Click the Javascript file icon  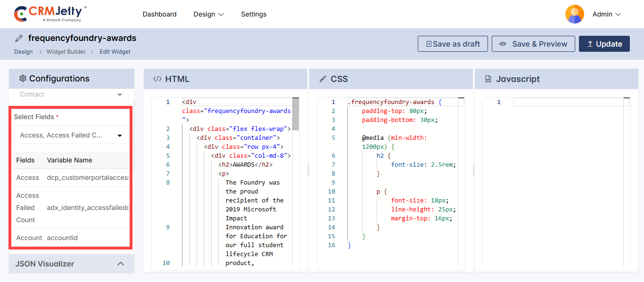[488, 79]
